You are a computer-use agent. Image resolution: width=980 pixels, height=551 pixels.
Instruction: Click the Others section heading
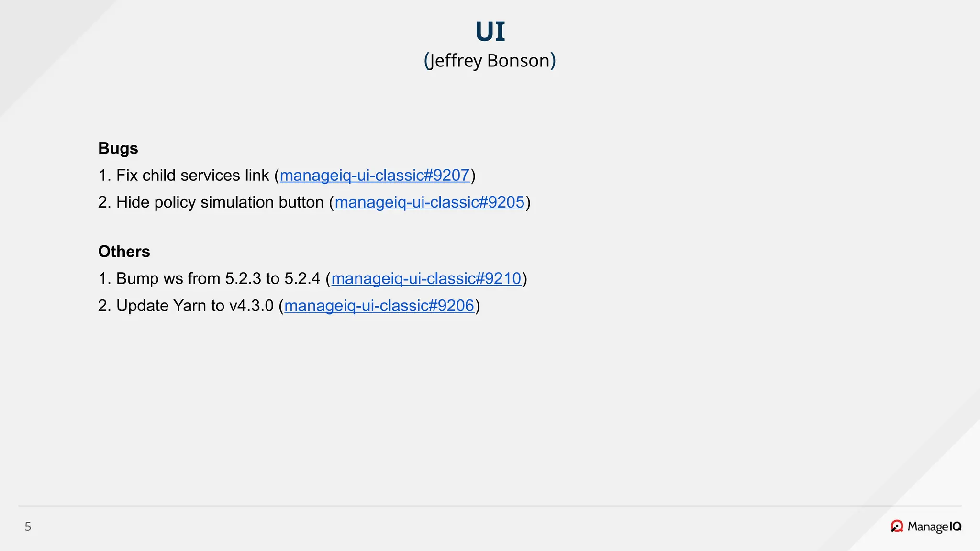tap(124, 252)
